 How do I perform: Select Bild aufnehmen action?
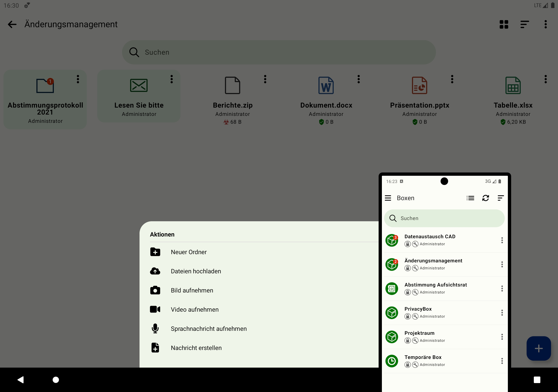[259, 291]
